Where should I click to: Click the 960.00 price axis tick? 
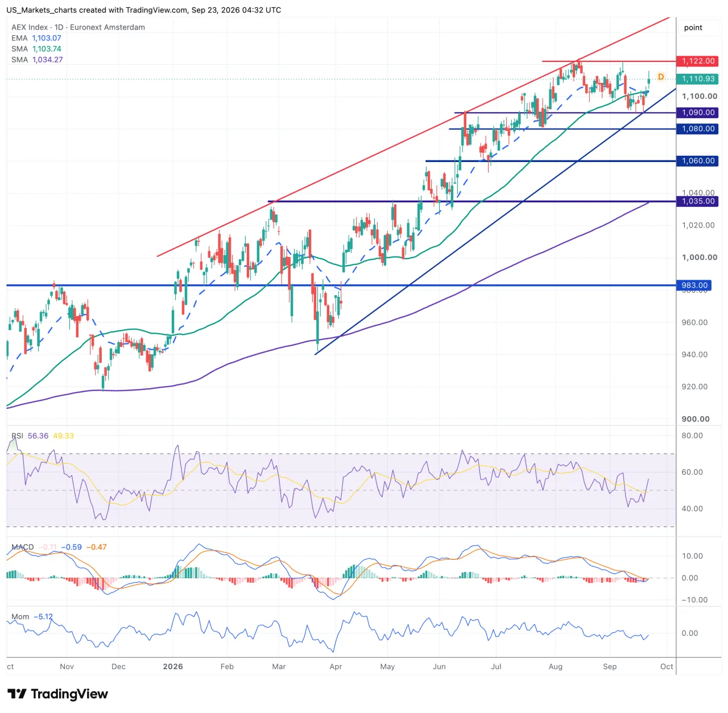click(x=694, y=322)
